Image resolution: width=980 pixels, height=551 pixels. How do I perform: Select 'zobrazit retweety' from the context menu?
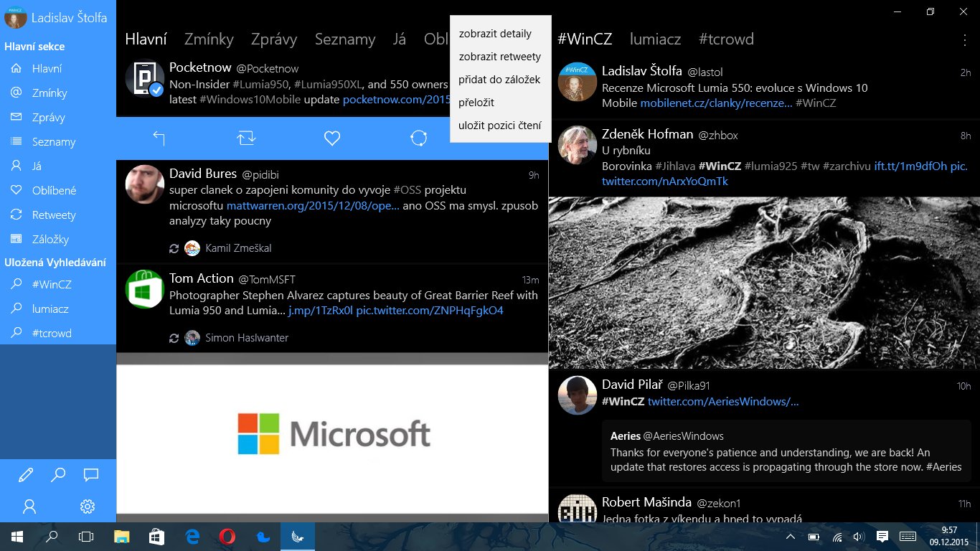[x=500, y=57]
